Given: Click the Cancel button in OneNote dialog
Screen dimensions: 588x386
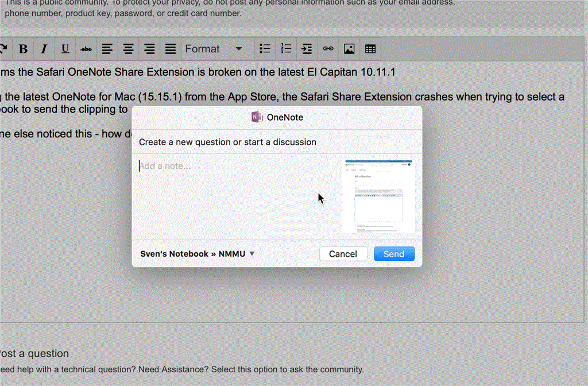Looking at the screenshot, I should (343, 254).
